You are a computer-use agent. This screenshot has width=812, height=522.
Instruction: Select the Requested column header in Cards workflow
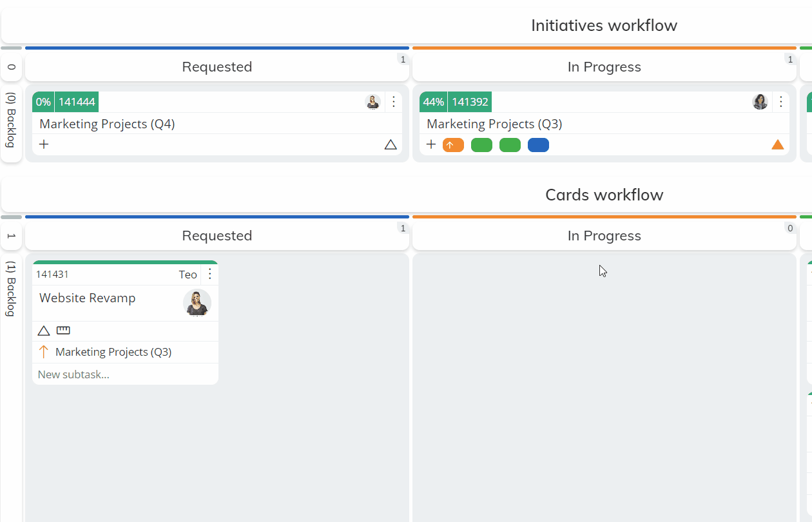coord(217,235)
